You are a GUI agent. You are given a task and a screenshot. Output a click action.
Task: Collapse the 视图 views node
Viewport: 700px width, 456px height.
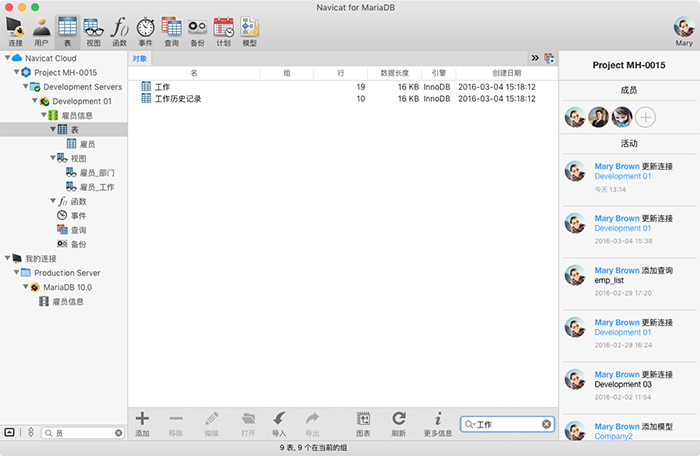53,158
